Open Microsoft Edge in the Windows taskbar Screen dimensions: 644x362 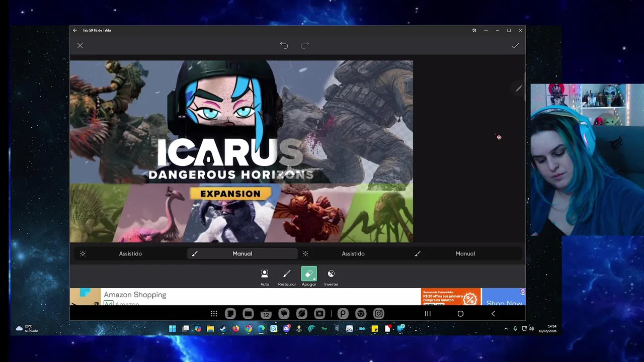[x=261, y=329]
